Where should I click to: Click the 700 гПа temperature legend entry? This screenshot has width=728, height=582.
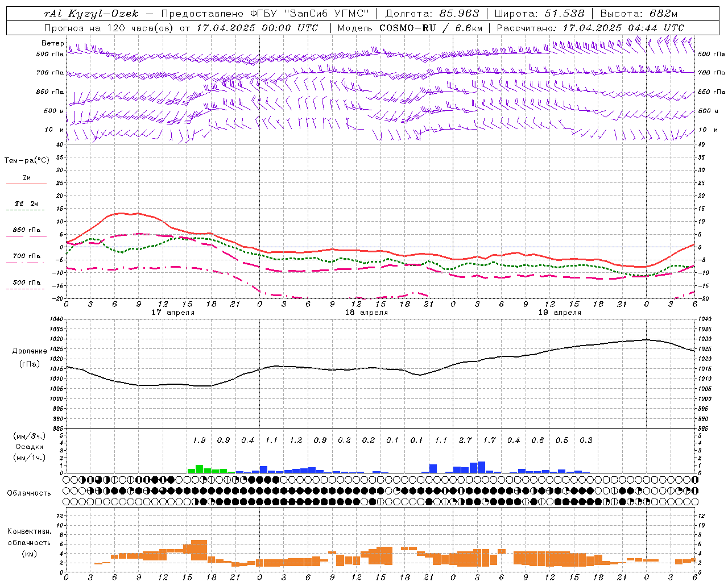point(27,256)
